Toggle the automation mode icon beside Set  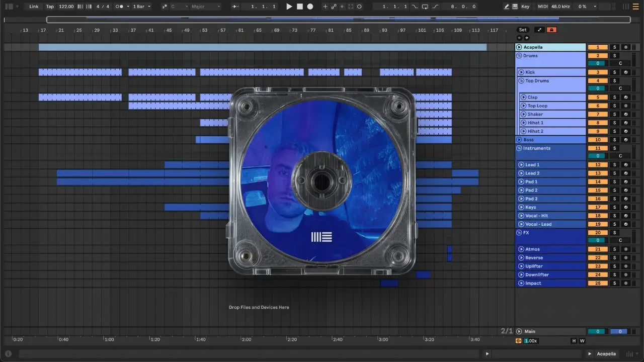click(539, 30)
